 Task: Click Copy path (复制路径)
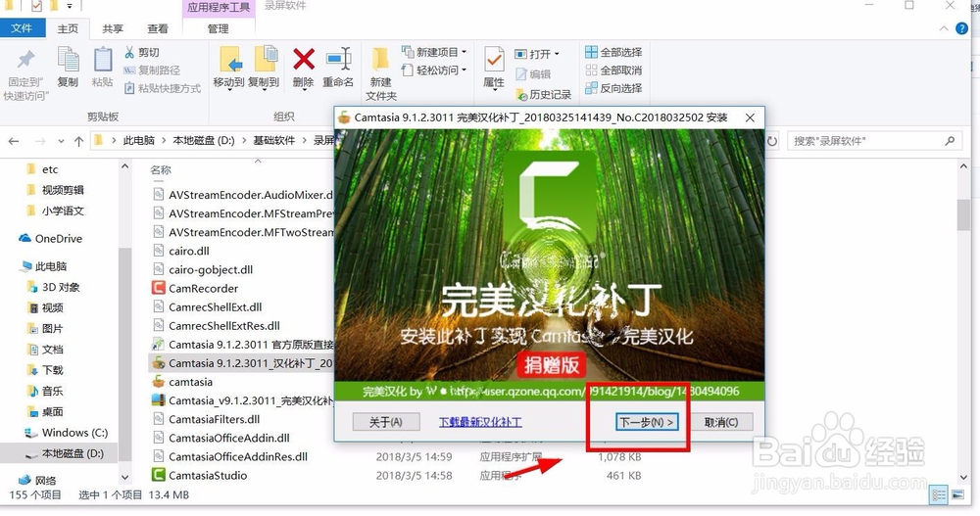pos(152,70)
